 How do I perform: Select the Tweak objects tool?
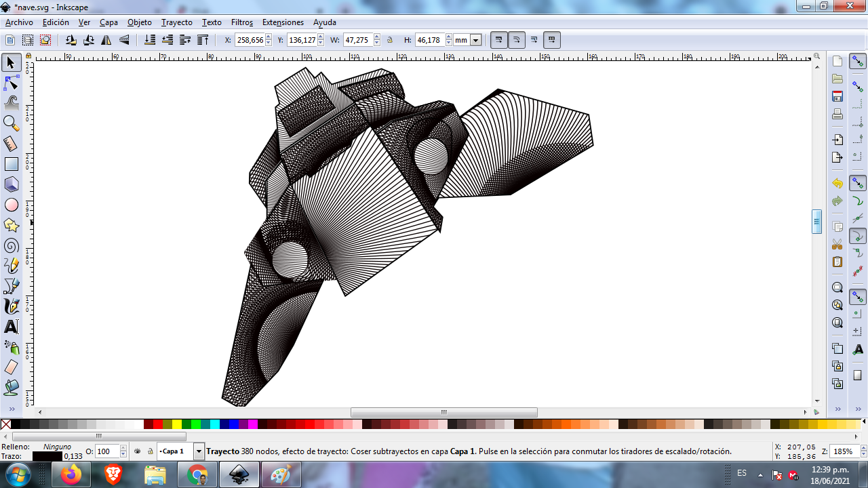(12, 103)
